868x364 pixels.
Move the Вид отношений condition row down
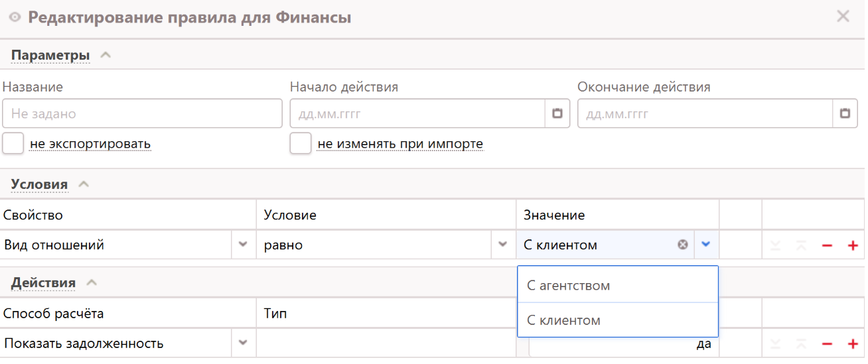pyautogui.click(x=775, y=245)
